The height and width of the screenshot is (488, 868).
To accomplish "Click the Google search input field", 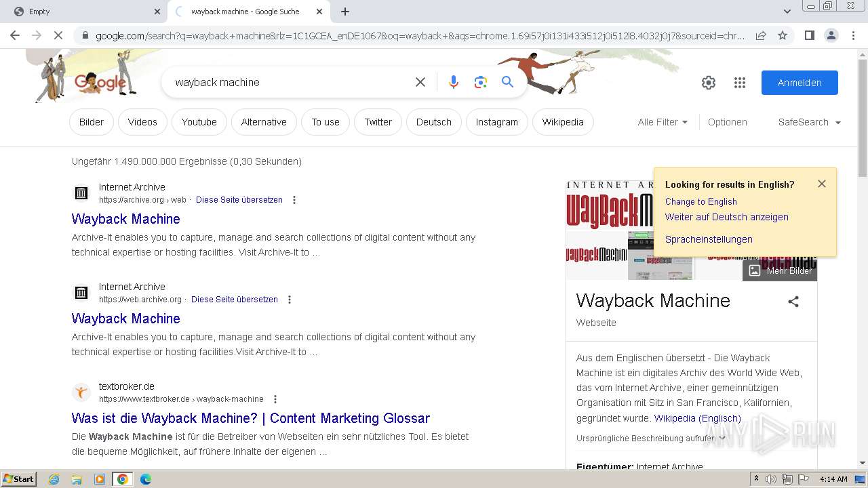I will click(x=292, y=82).
